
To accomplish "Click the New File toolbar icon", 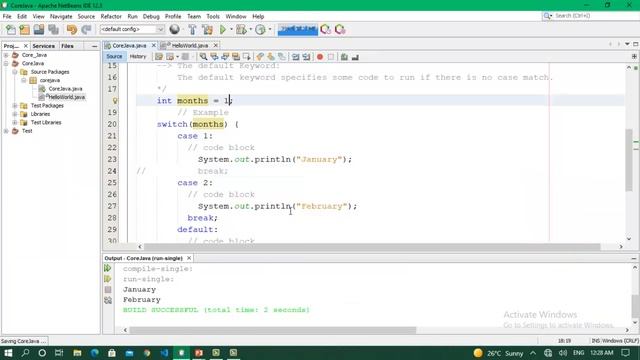I will (11, 29).
